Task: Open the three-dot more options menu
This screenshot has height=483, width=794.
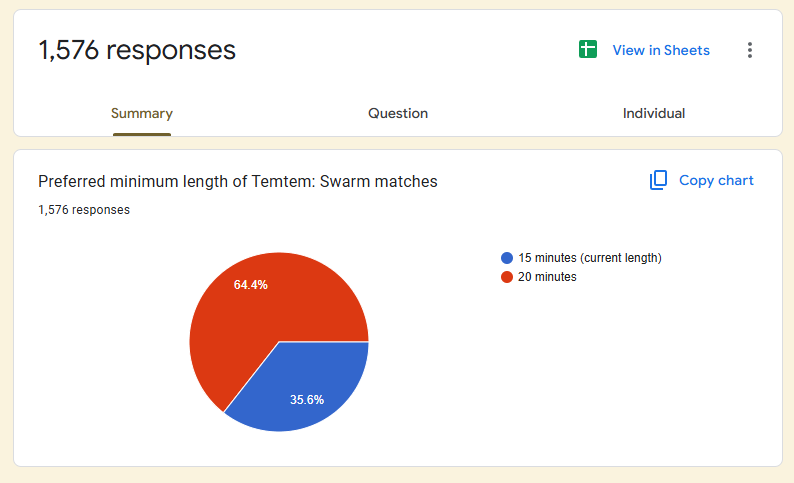Action: pyautogui.click(x=750, y=50)
